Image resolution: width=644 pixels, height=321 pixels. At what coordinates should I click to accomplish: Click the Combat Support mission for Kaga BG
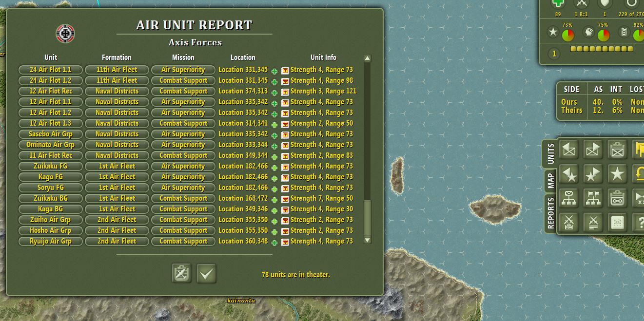183,209
